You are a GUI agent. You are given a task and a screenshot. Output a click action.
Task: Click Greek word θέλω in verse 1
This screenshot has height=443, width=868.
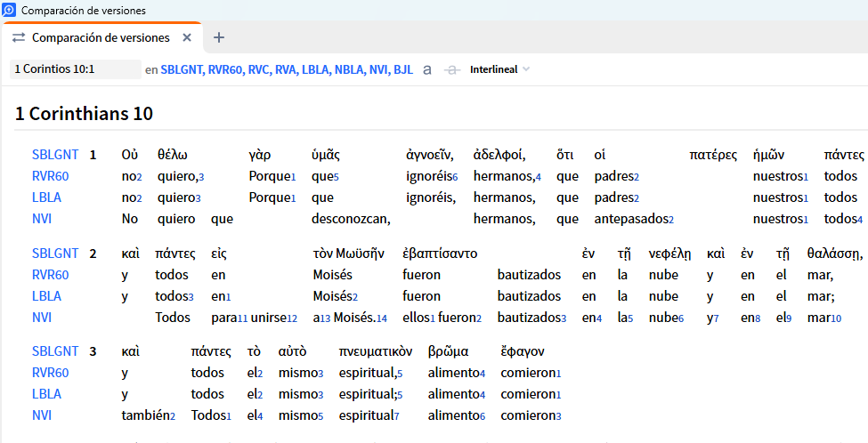tap(172, 155)
